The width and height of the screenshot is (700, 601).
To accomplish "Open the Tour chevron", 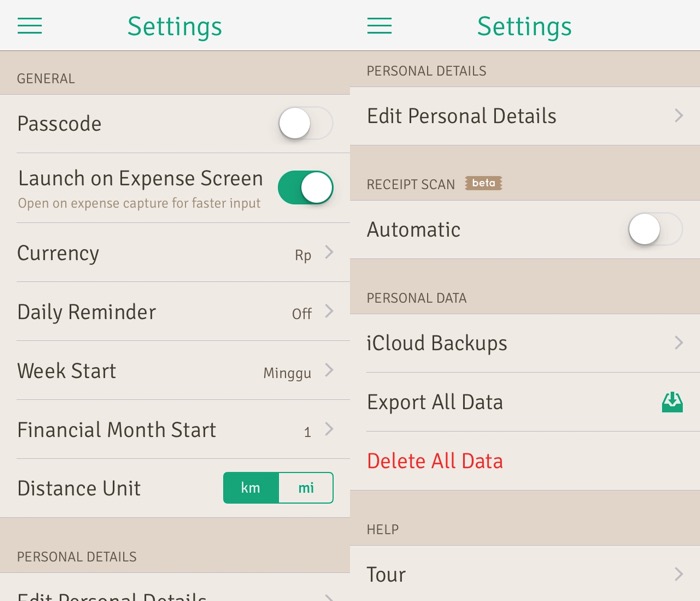I will pyautogui.click(x=679, y=574).
